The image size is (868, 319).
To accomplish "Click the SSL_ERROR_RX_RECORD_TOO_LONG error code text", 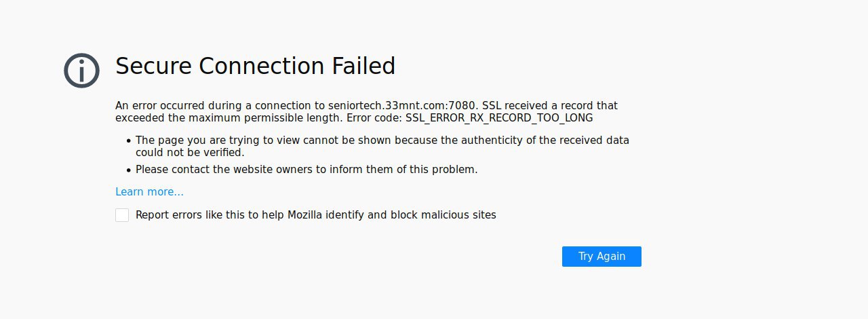I will point(499,118).
